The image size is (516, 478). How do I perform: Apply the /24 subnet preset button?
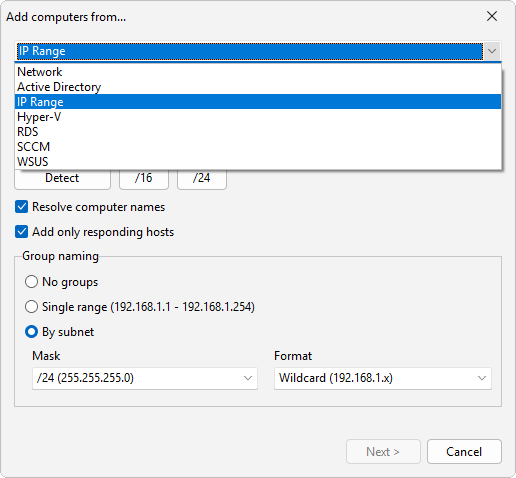point(202,178)
